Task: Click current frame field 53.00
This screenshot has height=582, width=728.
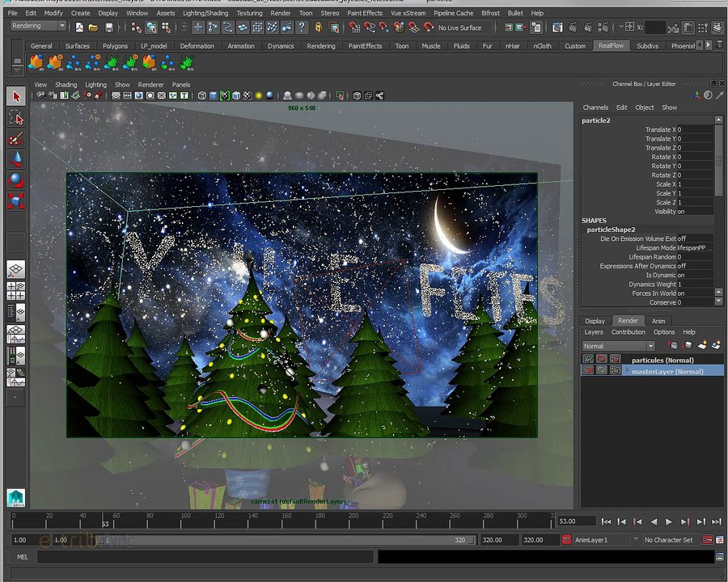Action: click(x=576, y=521)
